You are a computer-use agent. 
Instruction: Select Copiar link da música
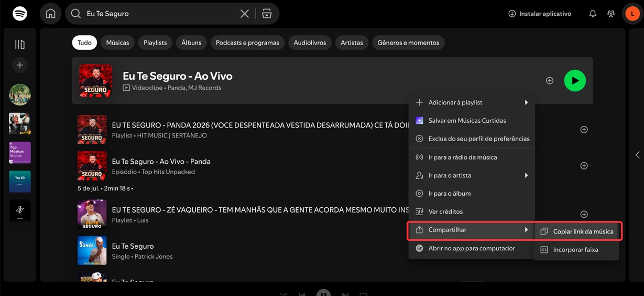[x=576, y=231]
